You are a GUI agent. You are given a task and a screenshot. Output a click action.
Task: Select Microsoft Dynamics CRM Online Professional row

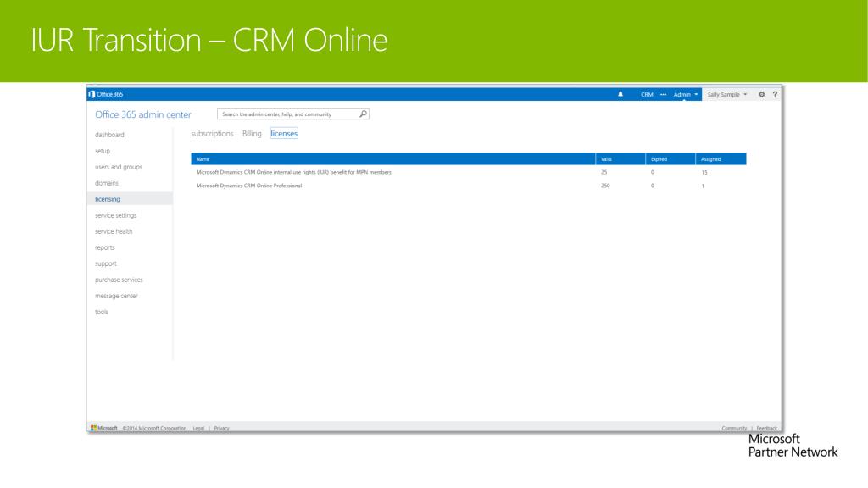468,186
